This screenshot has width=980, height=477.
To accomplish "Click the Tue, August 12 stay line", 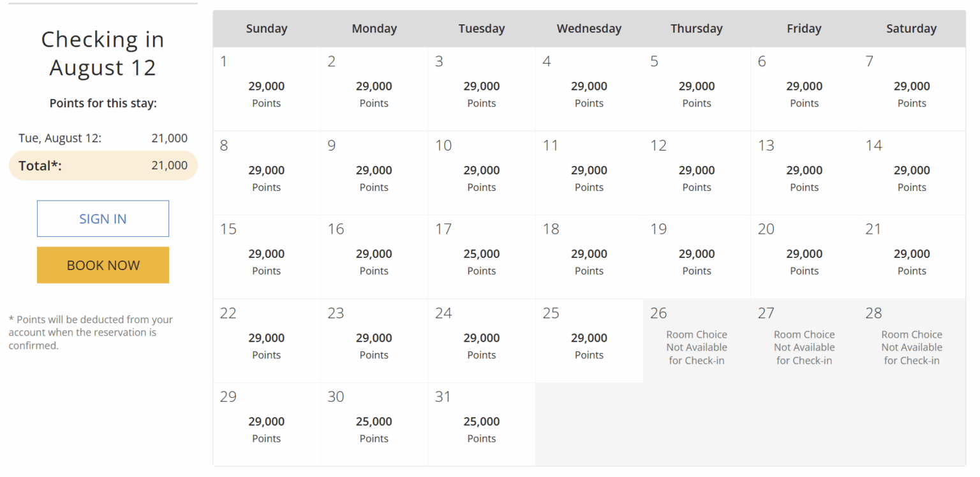I will (103, 137).
